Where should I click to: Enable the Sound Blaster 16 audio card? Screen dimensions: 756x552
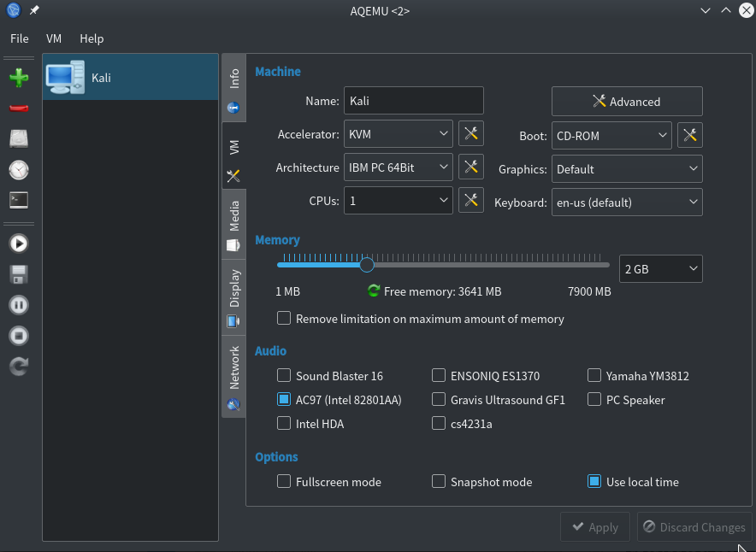point(283,375)
